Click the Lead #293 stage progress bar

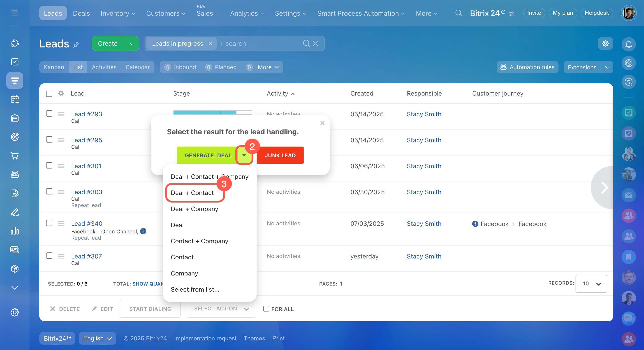point(213,112)
